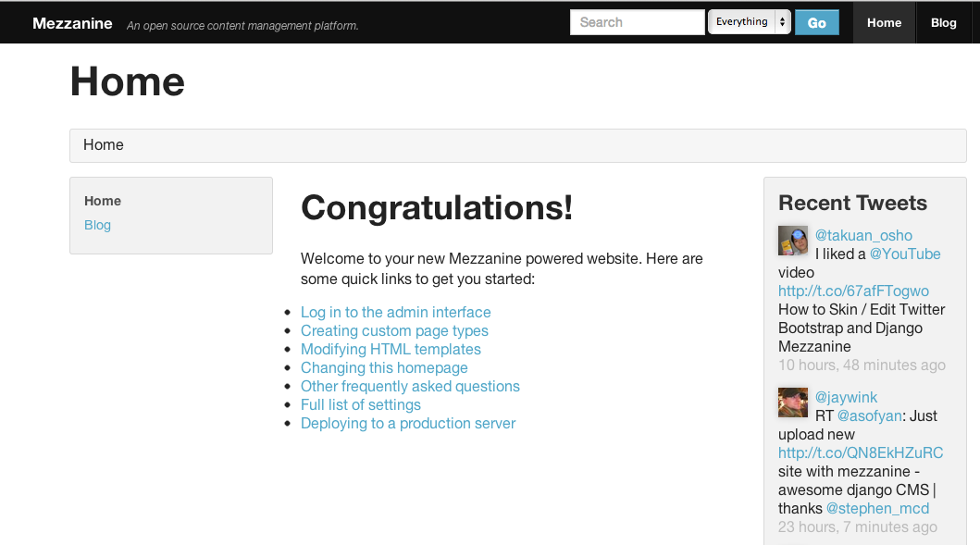Image resolution: width=980 pixels, height=545 pixels.
Task: Select Home in the left sidebar
Action: [x=103, y=201]
